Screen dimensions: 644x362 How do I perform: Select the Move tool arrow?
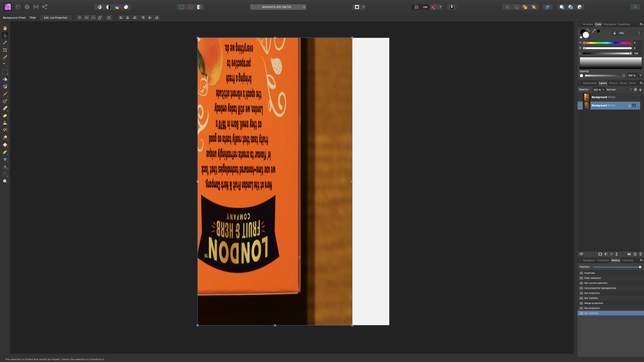tap(5, 35)
